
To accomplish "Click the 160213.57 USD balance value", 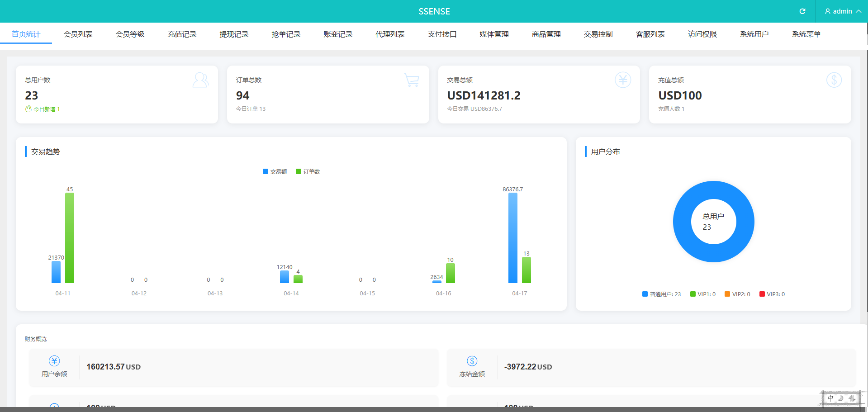I will 114,367.
